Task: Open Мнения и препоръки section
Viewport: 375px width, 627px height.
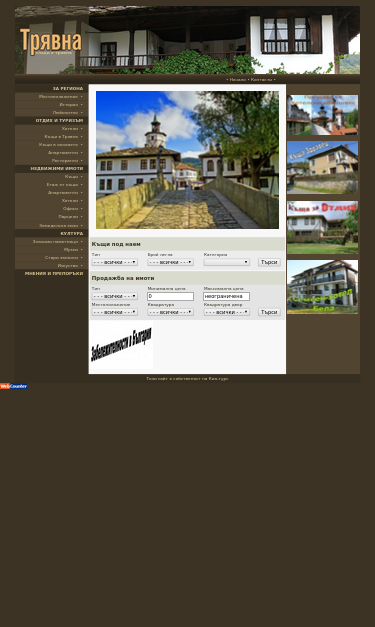Action: coord(54,274)
